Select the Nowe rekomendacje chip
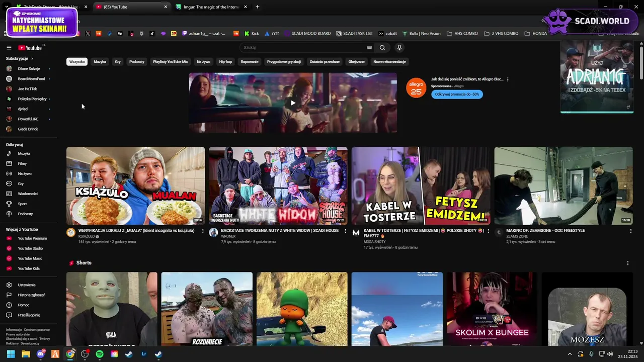 pyautogui.click(x=389, y=62)
